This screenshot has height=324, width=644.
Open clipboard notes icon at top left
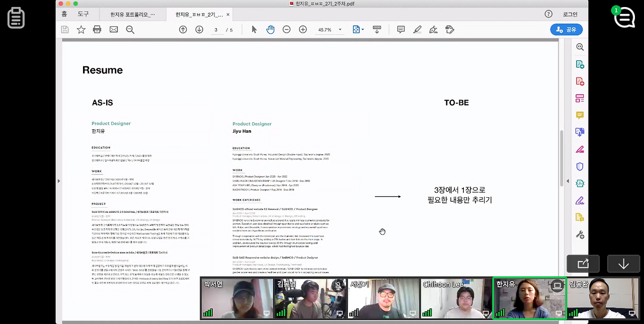(x=16, y=18)
